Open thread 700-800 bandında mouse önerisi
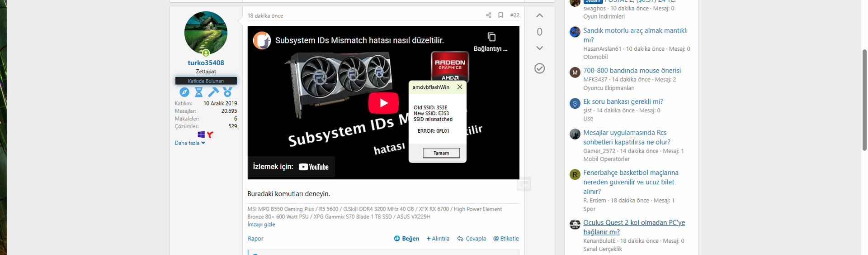The image size is (868, 255). (x=632, y=71)
